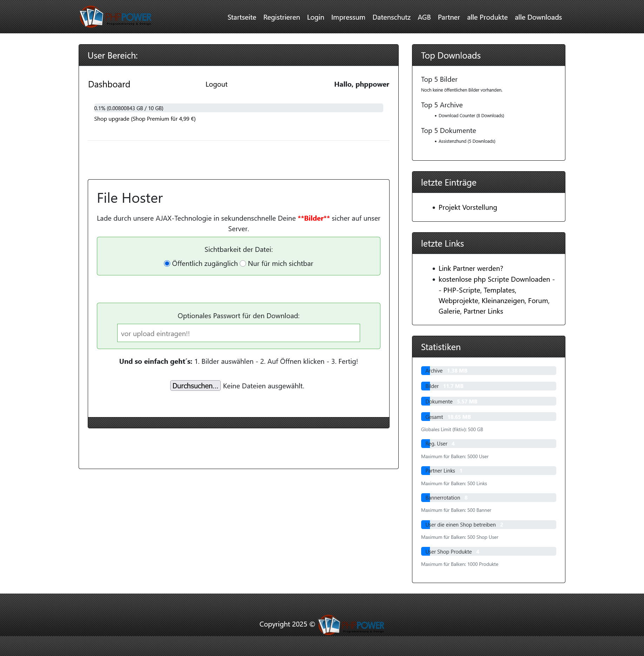The image size is (644, 656).
Task: Click the storage usage progress bar
Action: 238,108
